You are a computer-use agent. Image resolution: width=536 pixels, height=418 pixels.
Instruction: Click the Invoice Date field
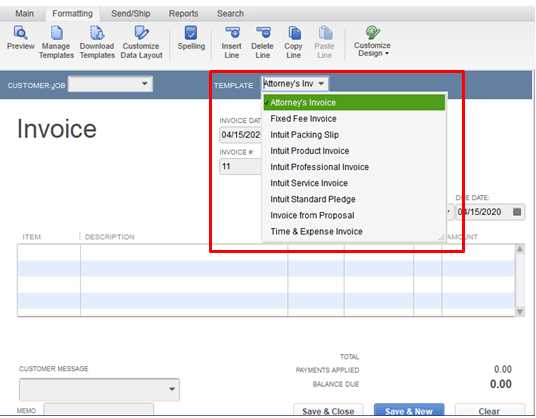241,135
